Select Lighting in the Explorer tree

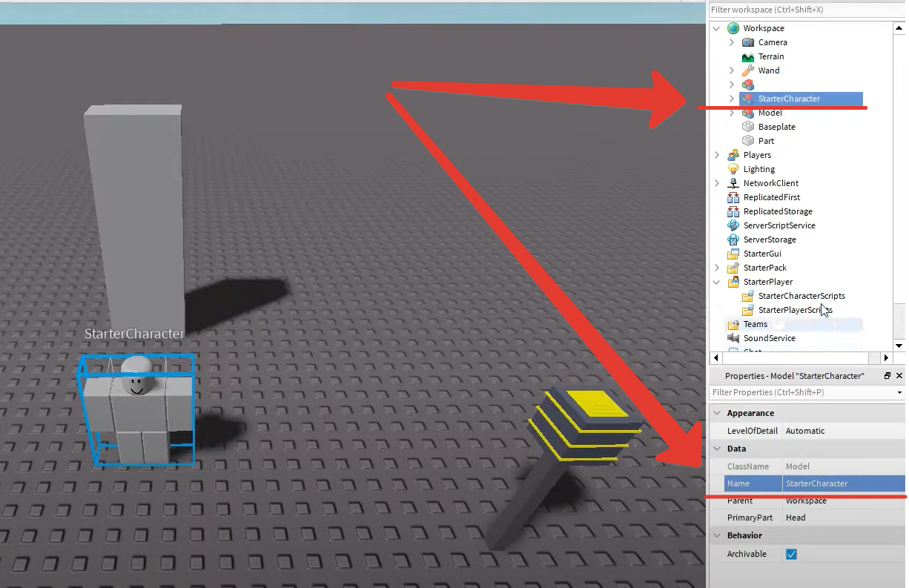759,169
